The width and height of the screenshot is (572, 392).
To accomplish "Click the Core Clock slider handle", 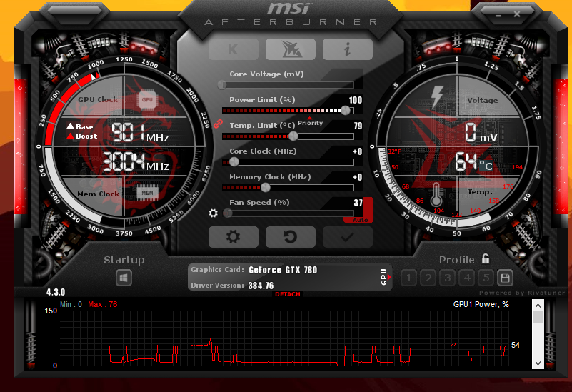I will [x=234, y=162].
